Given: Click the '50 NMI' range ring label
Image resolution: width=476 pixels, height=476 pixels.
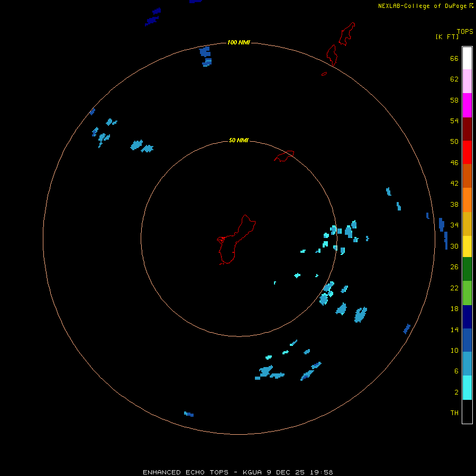Looking at the screenshot, I should coord(239,140).
